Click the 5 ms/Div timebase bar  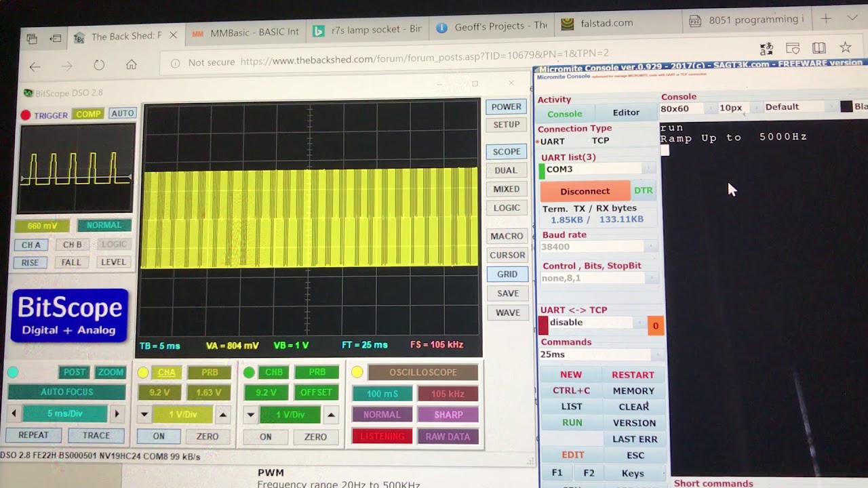(x=65, y=413)
